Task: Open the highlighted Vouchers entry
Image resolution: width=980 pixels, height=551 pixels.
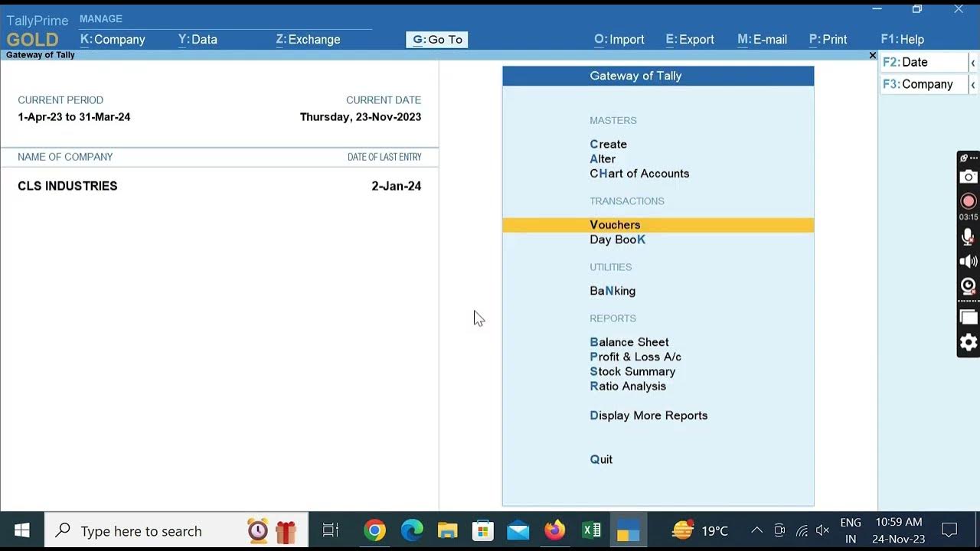Action: click(658, 225)
